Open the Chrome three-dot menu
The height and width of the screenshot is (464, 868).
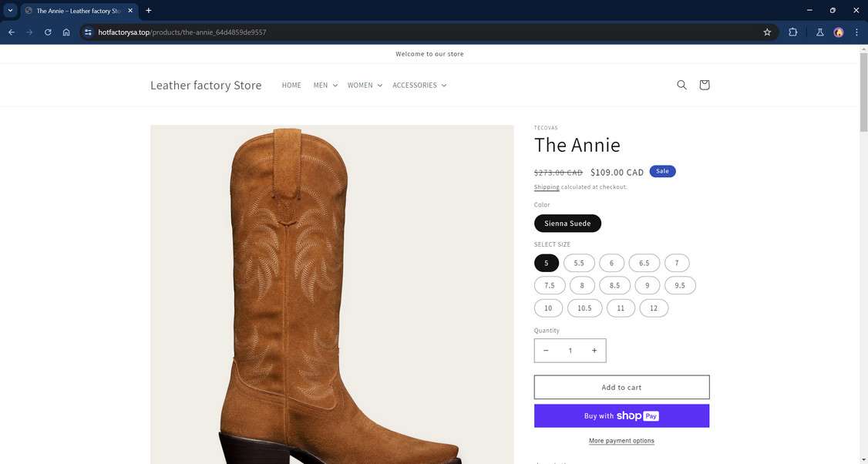click(856, 32)
